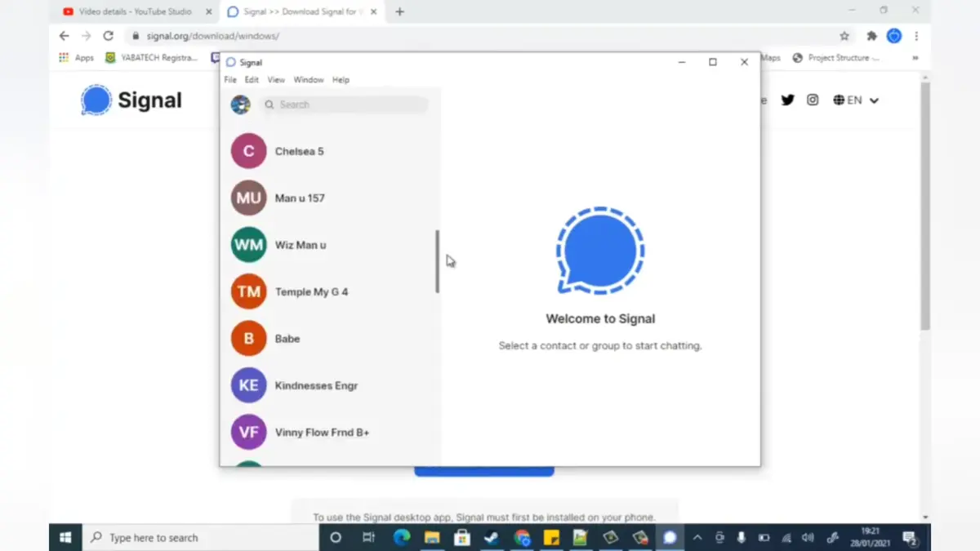Go back in Chrome
The height and width of the screenshot is (551, 980).
pos(65,36)
